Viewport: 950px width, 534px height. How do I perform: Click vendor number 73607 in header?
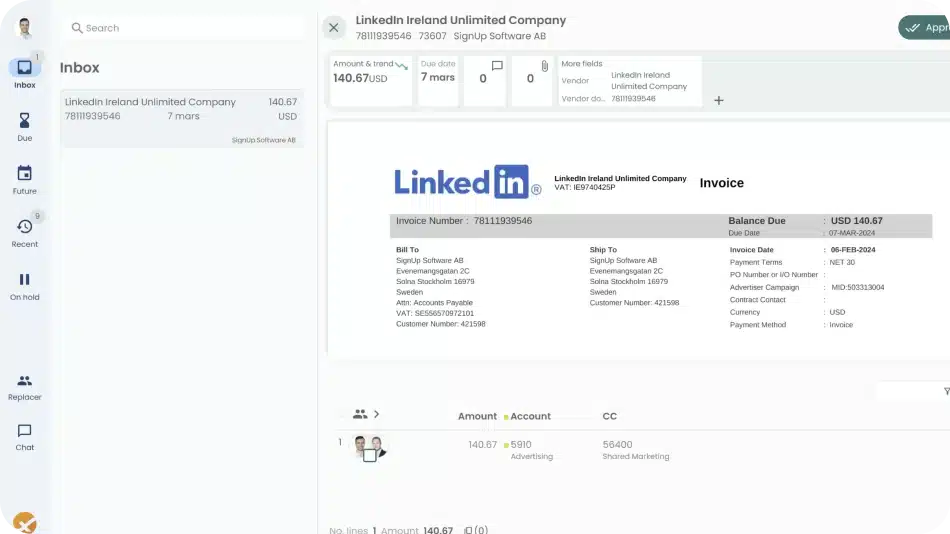pos(432,36)
